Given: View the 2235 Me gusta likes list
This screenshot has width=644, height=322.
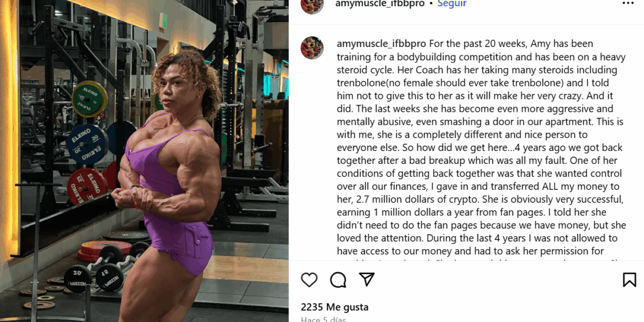Looking at the screenshot, I should pyautogui.click(x=334, y=307).
